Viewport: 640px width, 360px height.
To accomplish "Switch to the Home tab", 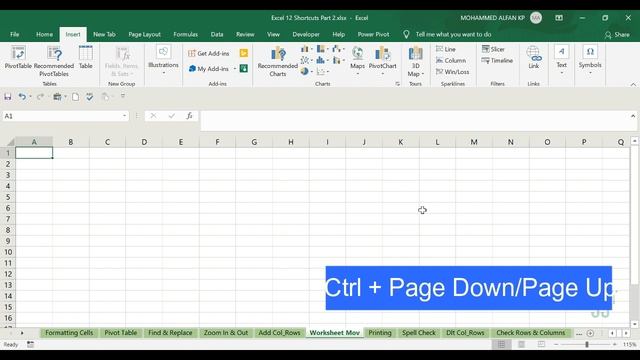I will pos(44,34).
